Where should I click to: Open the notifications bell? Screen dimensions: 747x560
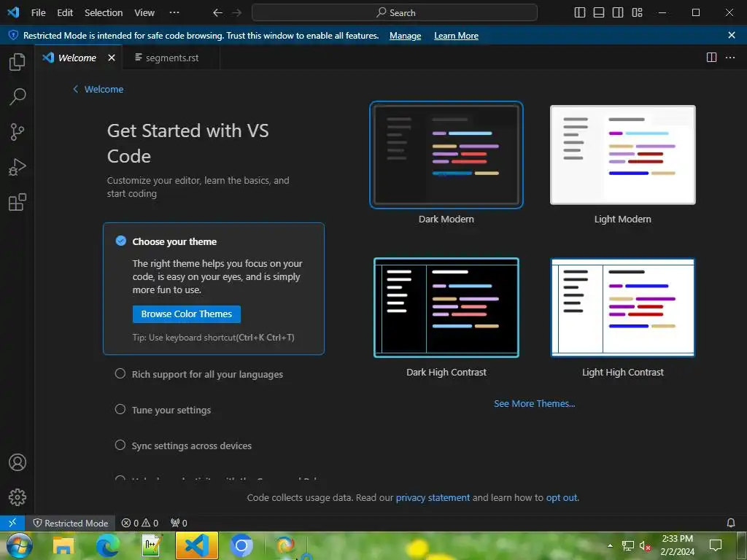click(x=731, y=523)
